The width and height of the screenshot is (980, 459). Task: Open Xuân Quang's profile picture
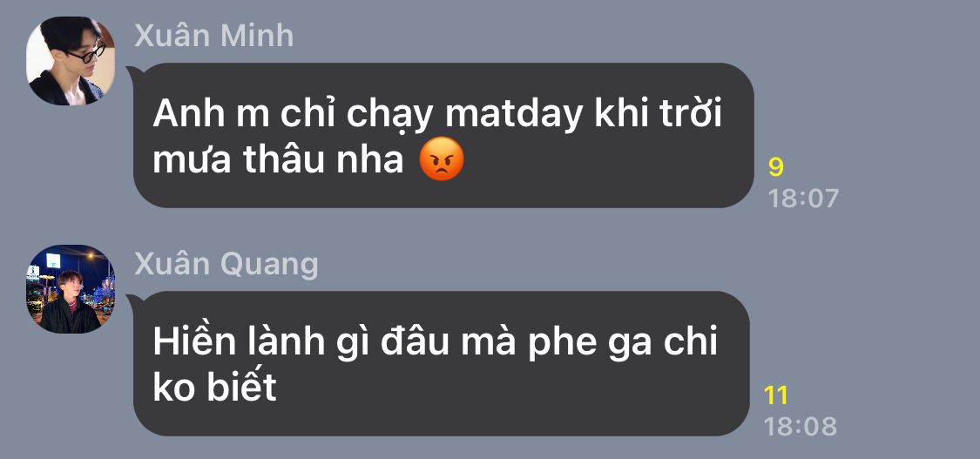coord(71,288)
